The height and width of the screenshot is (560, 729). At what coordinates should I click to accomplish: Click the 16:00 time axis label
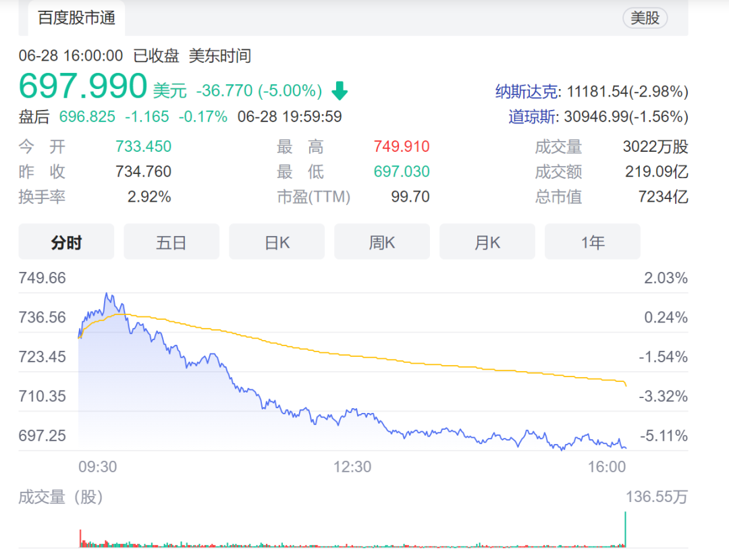click(607, 467)
